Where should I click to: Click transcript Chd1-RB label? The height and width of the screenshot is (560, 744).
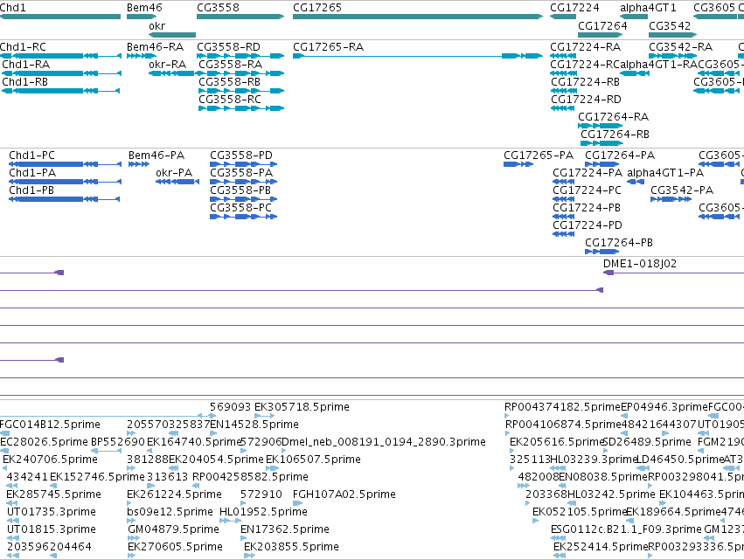(x=24, y=82)
